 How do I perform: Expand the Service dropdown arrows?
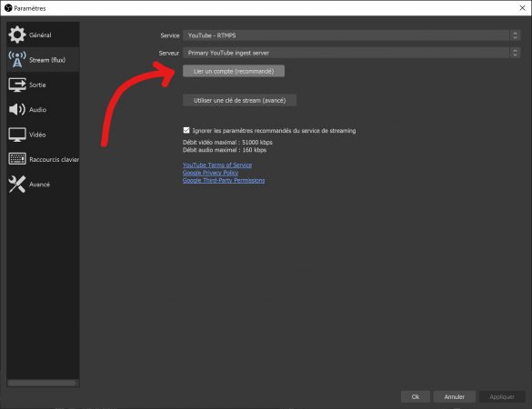point(515,35)
